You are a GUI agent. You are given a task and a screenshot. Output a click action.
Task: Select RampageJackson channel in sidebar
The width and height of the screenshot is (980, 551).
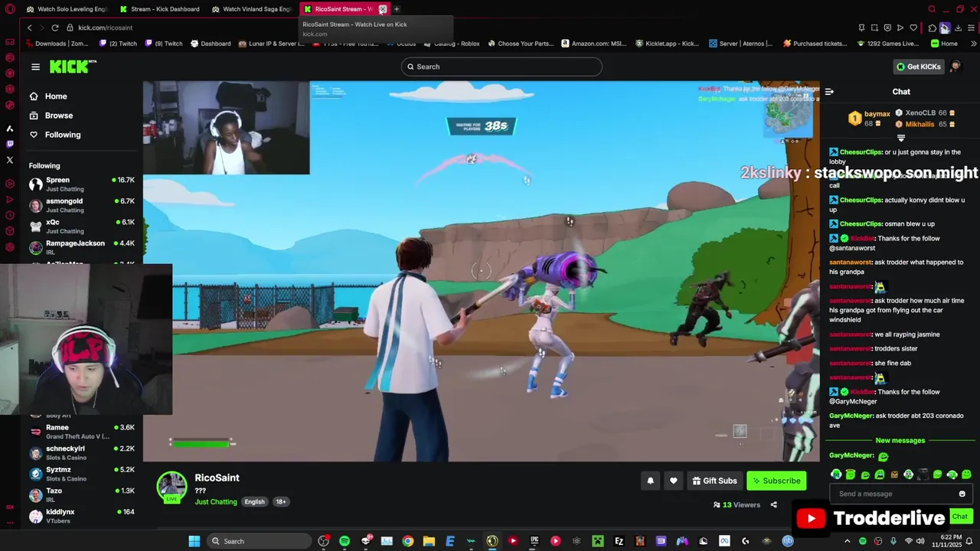82,247
